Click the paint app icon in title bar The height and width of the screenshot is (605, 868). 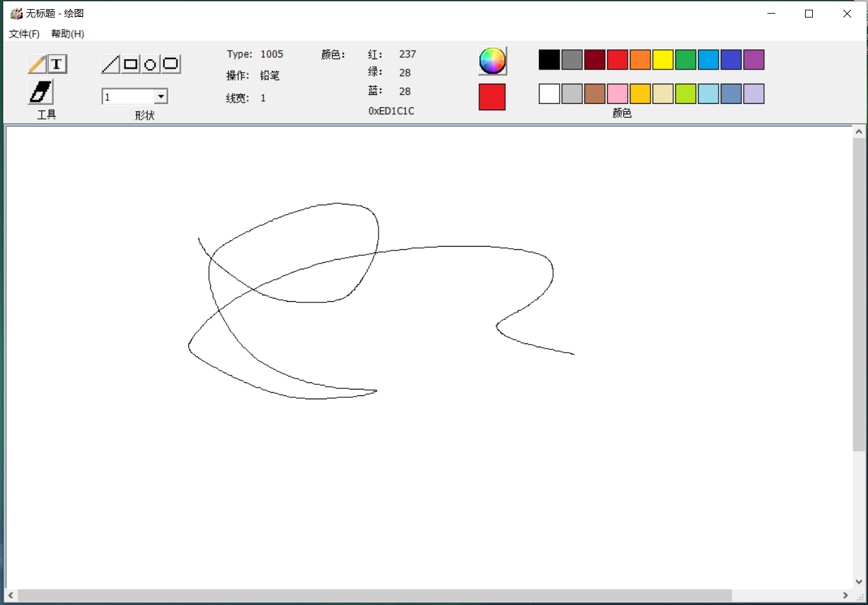point(16,13)
